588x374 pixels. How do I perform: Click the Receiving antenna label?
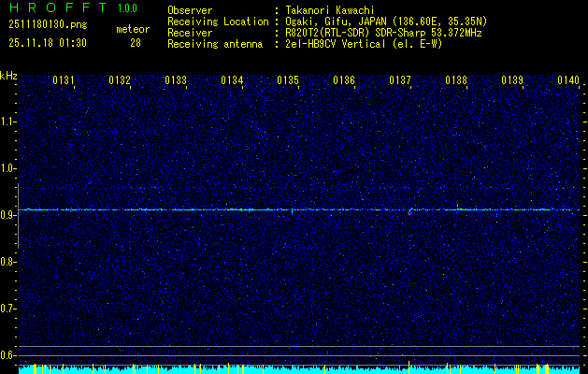215,44
